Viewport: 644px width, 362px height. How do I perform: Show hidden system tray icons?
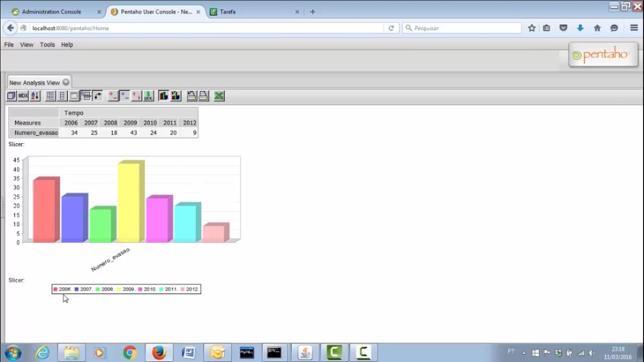[x=524, y=353]
